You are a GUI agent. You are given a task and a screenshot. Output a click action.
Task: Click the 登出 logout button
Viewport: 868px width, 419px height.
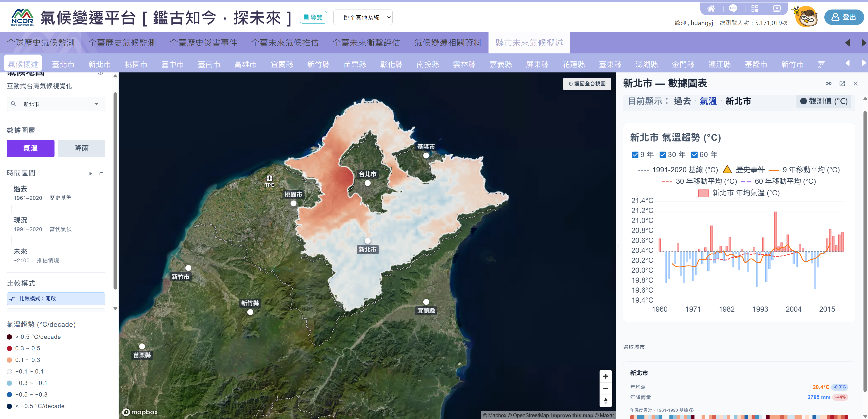(844, 17)
